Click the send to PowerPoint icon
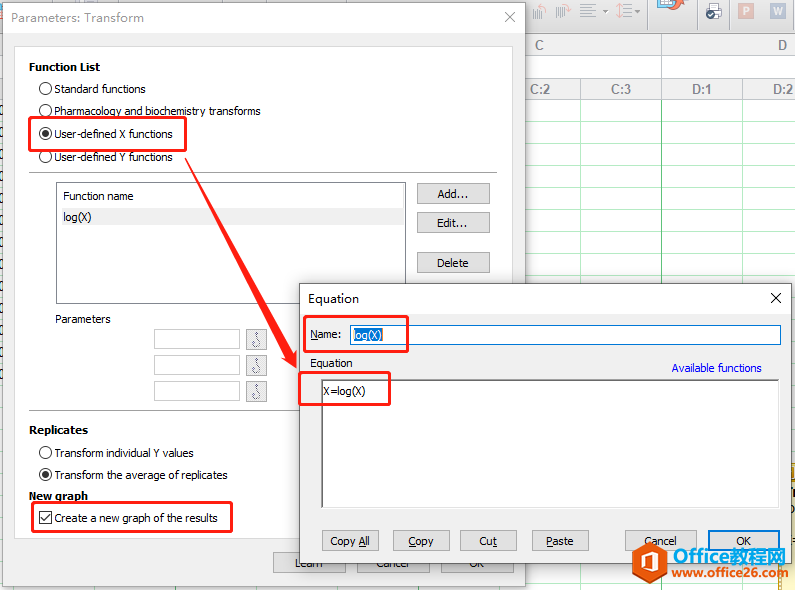The height and width of the screenshot is (590, 795). click(745, 11)
